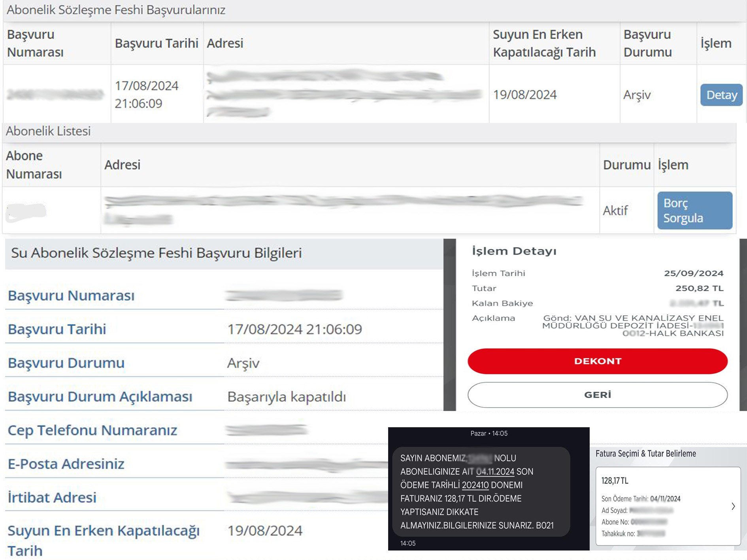
Task: Select the Başvuru Tarihi column header
Action: 157,43
